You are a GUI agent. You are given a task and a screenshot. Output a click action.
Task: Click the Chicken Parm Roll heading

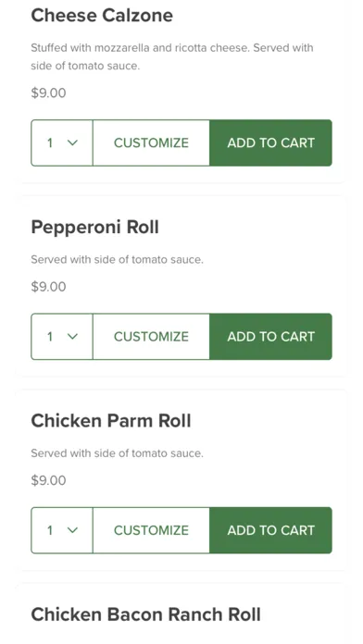click(x=111, y=421)
